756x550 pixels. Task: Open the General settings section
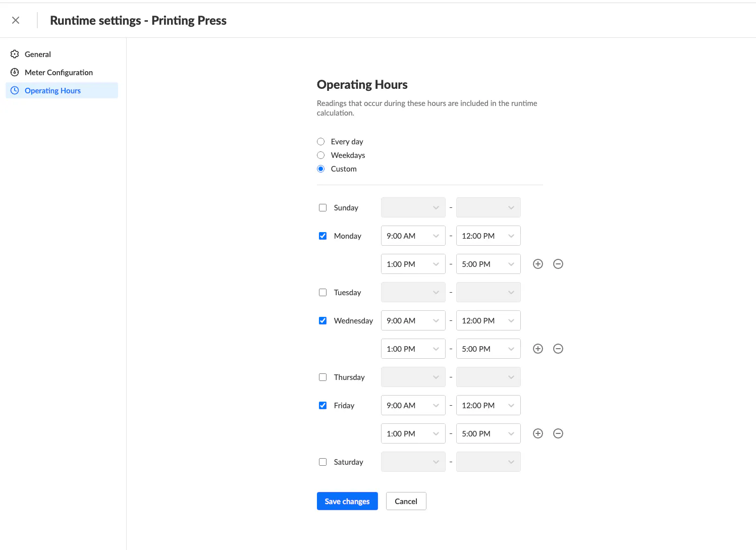point(62,54)
